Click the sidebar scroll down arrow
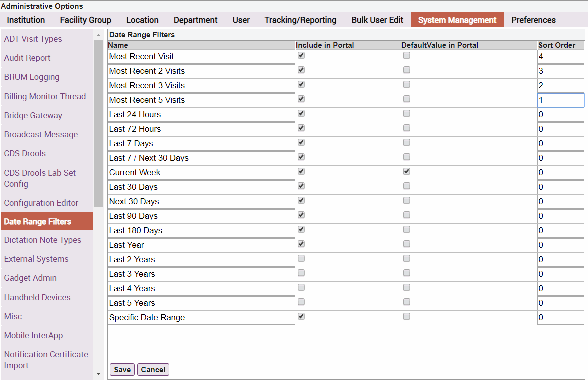Screen dimensions: 588x380 [x=98, y=374]
